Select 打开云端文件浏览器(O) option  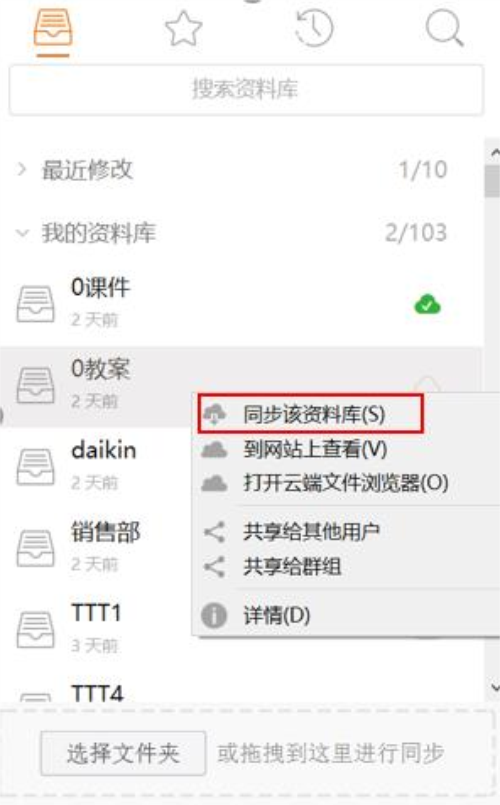(347, 483)
